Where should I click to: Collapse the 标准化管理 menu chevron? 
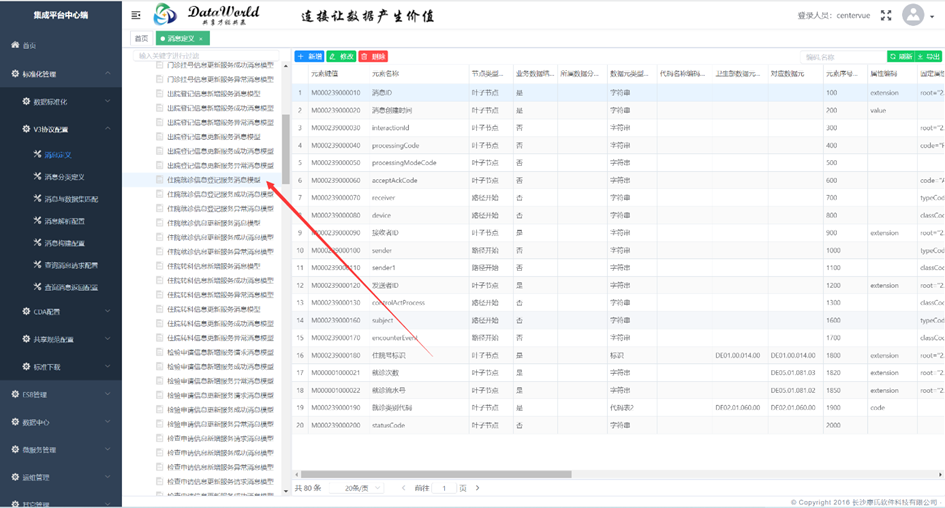[108, 74]
